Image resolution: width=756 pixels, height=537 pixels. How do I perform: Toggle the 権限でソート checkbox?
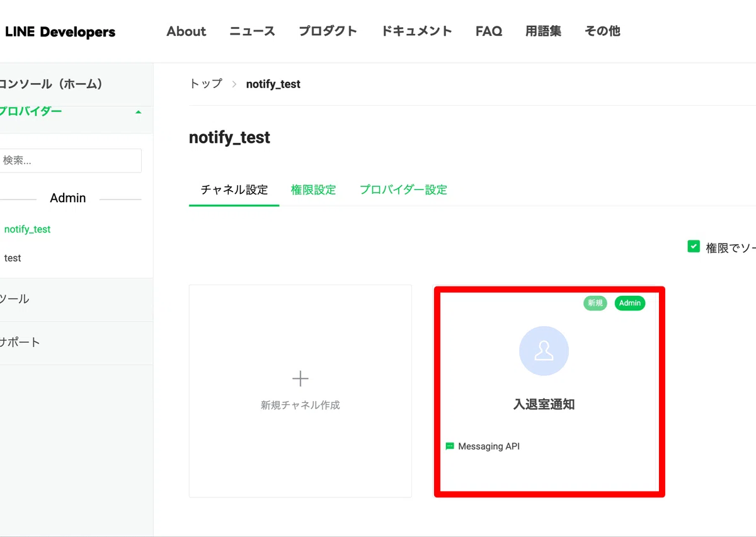tap(694, 246)
